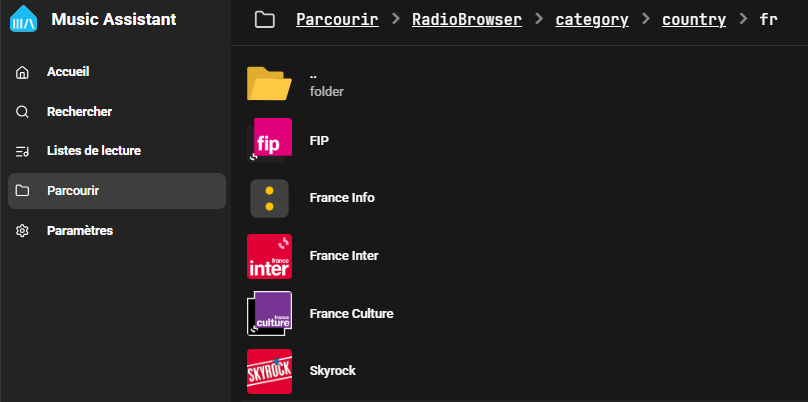
Task: Click the Accueil home icon
Action: coord(23,72)
